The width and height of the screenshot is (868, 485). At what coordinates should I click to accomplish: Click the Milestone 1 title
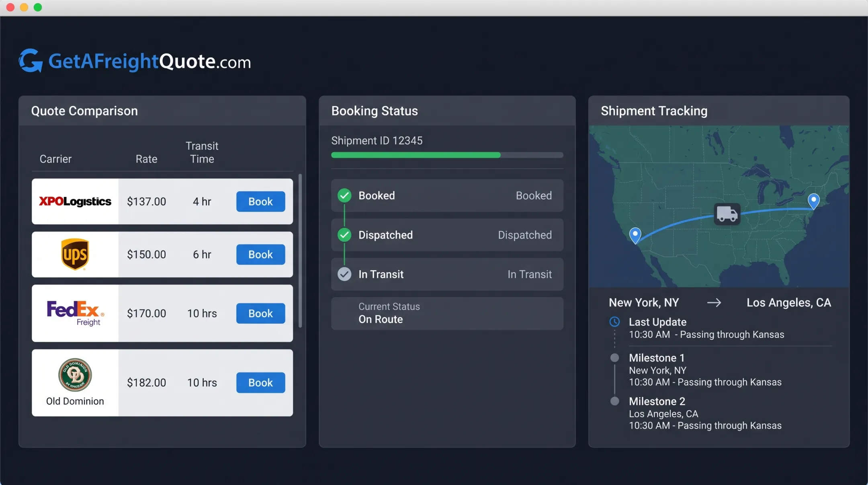tap(657, 358)
